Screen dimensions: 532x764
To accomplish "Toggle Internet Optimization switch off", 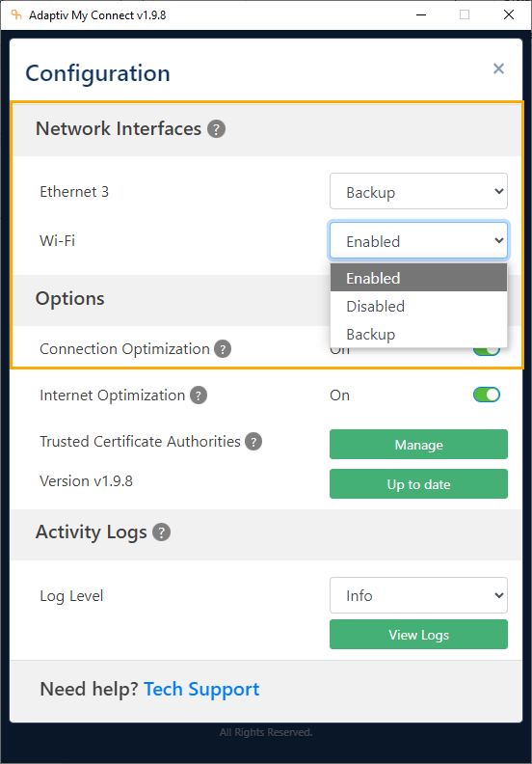I will coord(487,395).
